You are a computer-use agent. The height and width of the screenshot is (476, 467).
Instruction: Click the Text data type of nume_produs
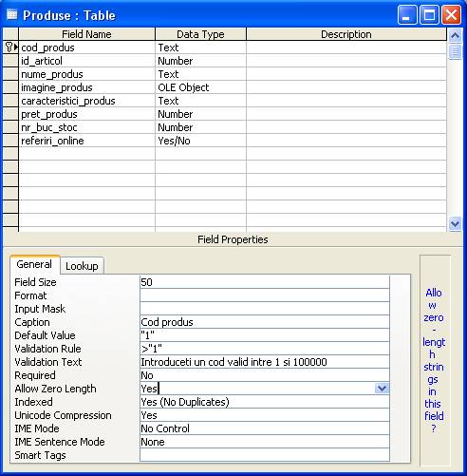200,74
